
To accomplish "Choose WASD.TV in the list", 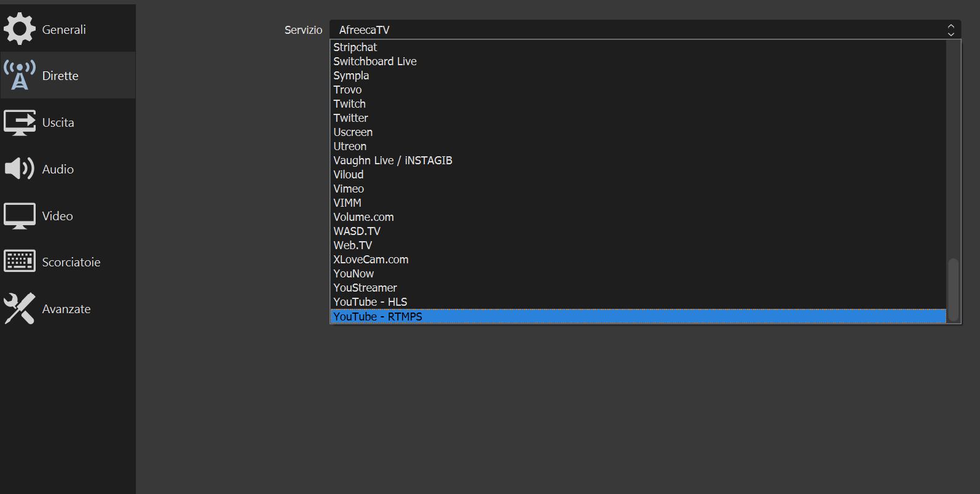I will pos(638,231).
